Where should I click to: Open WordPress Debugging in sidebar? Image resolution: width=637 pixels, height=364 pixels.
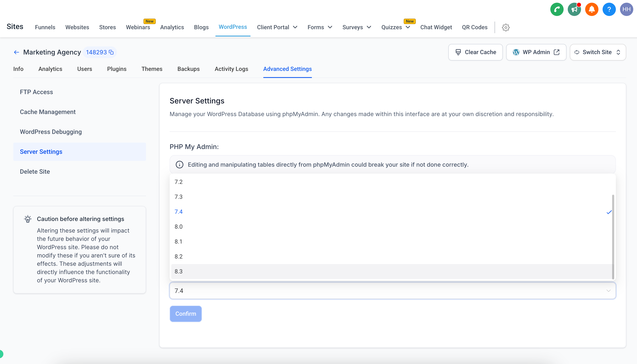tap(51, 132)
